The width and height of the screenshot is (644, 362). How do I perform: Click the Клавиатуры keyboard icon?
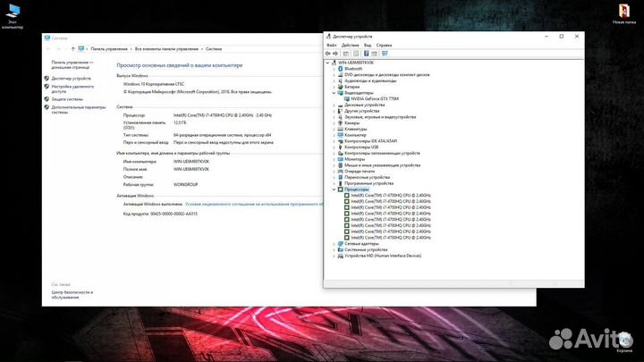(340, 129)
